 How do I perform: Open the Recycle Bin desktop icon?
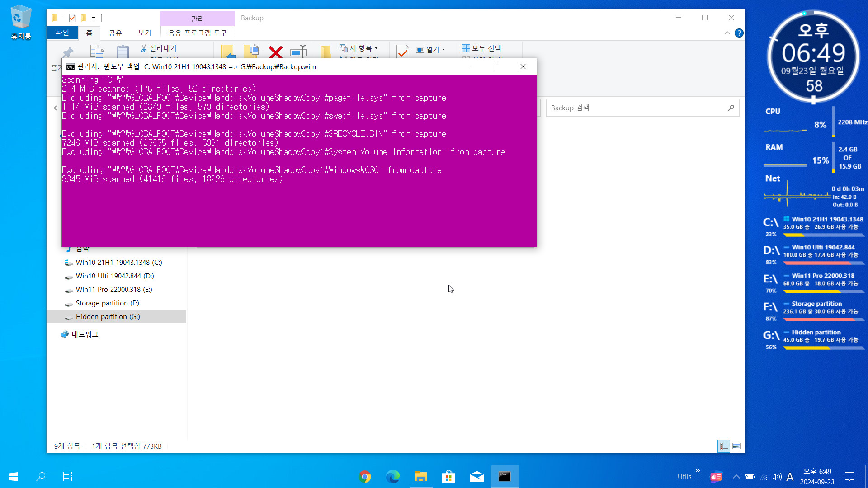[21, 22]
